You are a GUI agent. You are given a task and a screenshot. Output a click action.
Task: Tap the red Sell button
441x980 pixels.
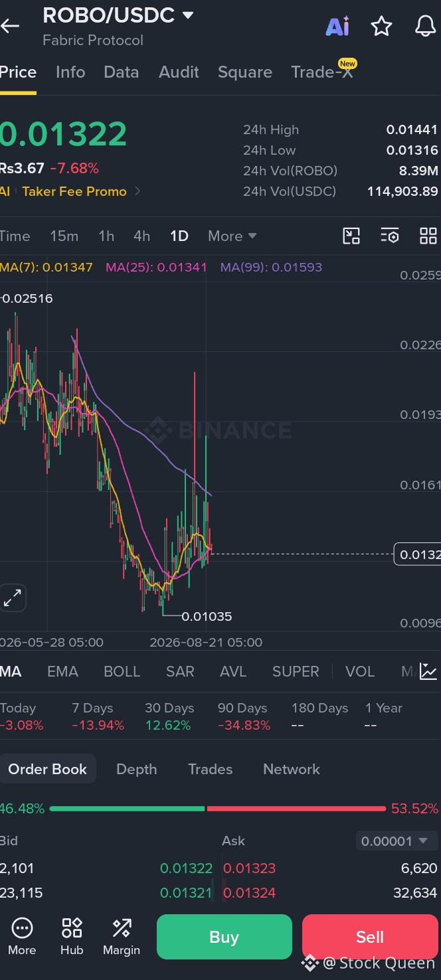(x=370, y=937)
